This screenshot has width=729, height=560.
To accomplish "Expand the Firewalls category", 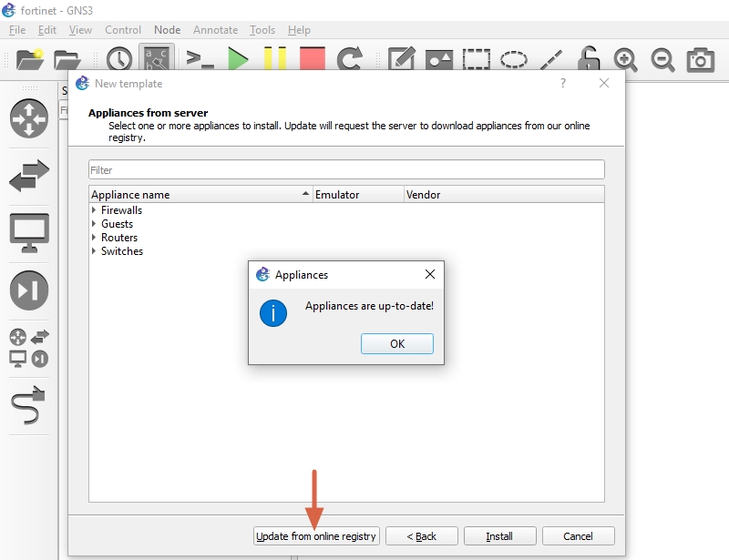I will [x=94, y=210].
